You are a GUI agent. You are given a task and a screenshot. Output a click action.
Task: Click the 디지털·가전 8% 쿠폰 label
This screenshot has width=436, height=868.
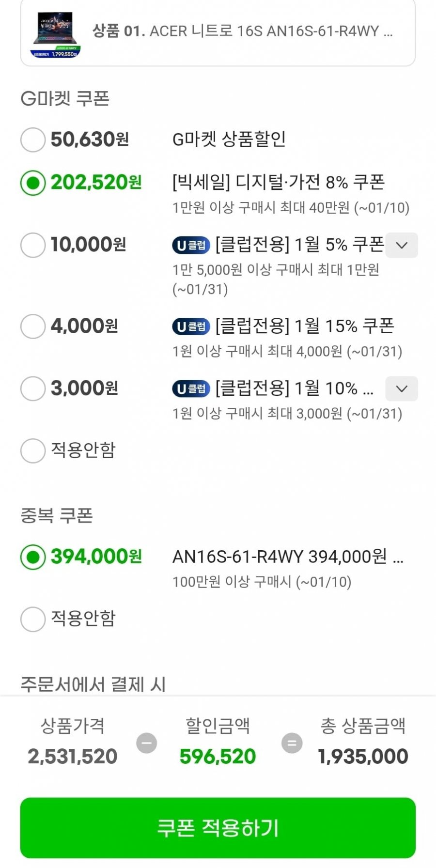[279, 183]
